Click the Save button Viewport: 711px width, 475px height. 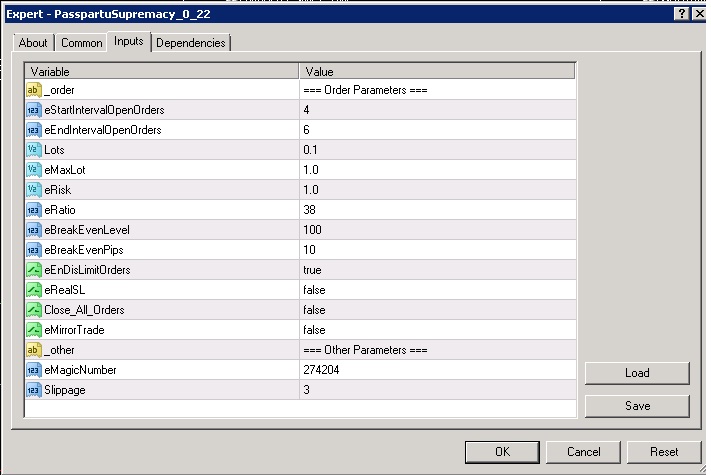click(637, 406)
